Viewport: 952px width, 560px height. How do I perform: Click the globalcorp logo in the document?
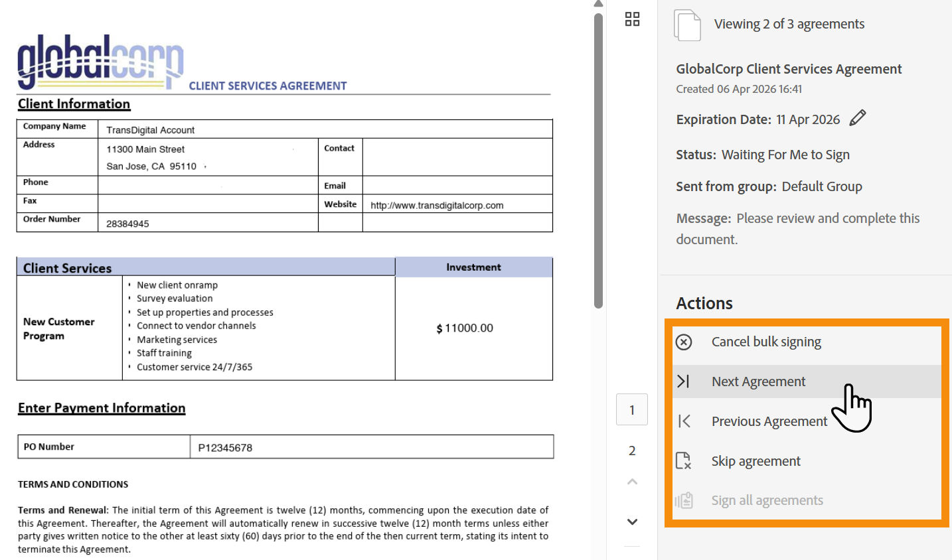click(100, 62)
